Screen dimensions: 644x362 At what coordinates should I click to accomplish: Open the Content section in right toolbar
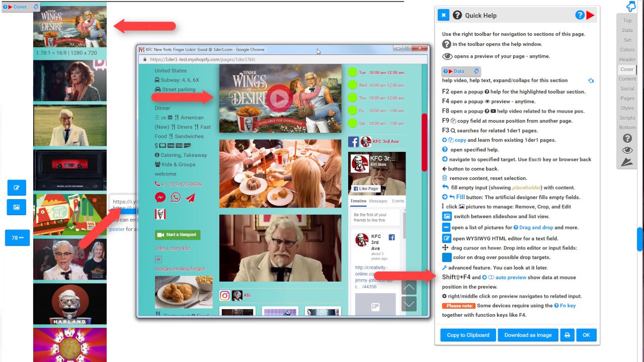[627, 79]
